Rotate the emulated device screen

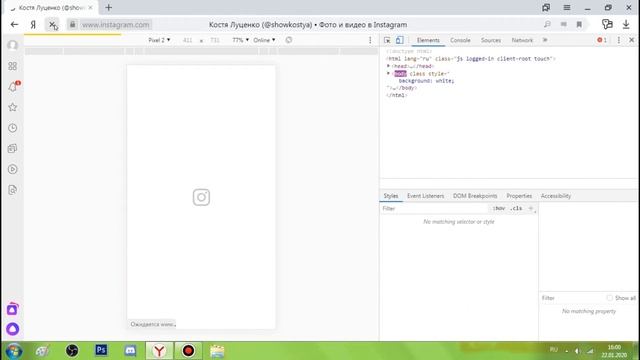(x=289, y=40)
